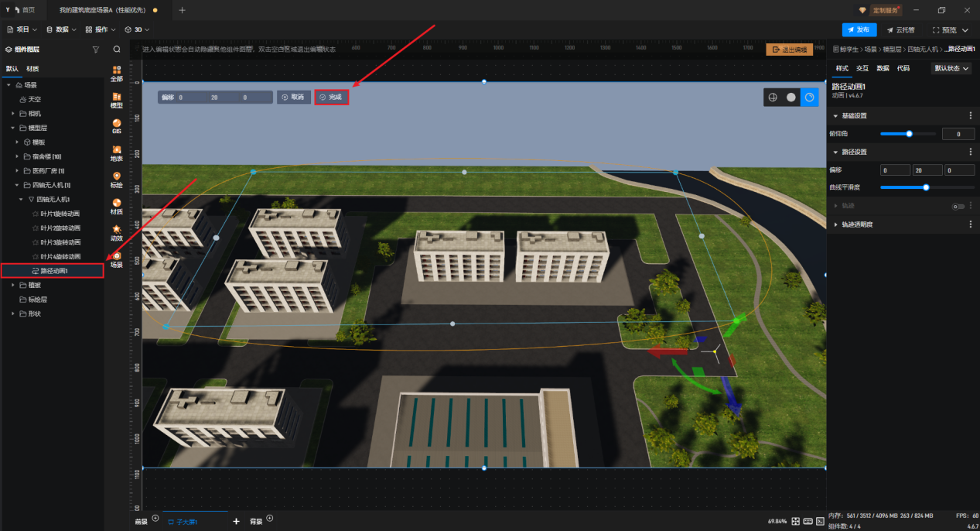Open the 动效 effects category

[x=117, y=233]
